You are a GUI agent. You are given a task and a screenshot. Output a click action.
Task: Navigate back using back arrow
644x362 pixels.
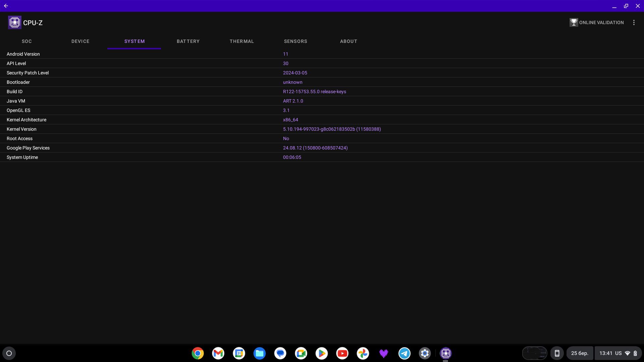click(6, 5)
